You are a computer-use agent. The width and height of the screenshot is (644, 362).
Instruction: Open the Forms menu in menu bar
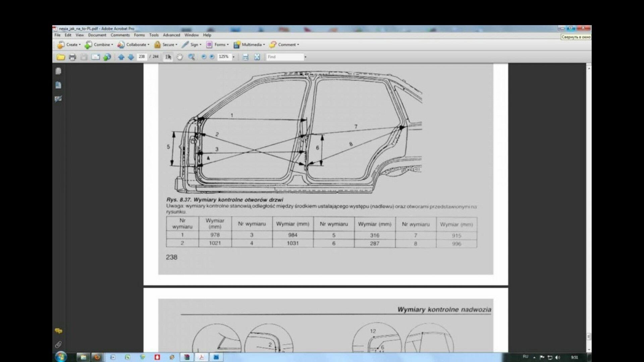pos(139,35)
